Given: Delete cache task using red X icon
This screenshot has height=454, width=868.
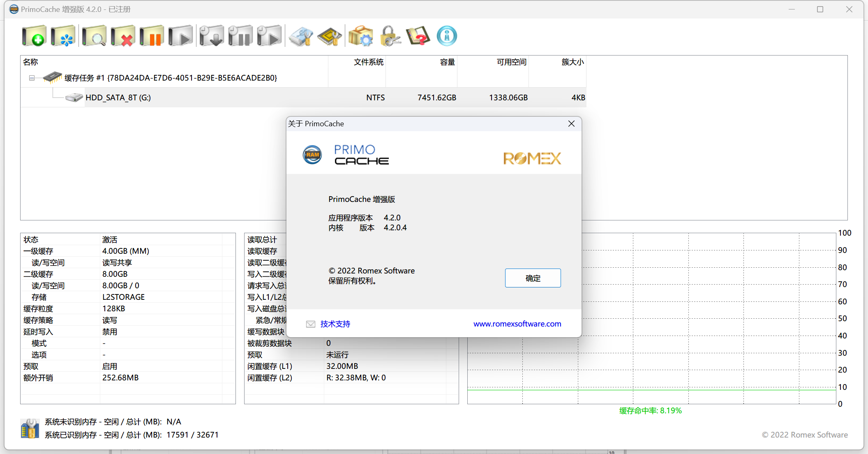Looking at the screenshot, I should point(122,36).
